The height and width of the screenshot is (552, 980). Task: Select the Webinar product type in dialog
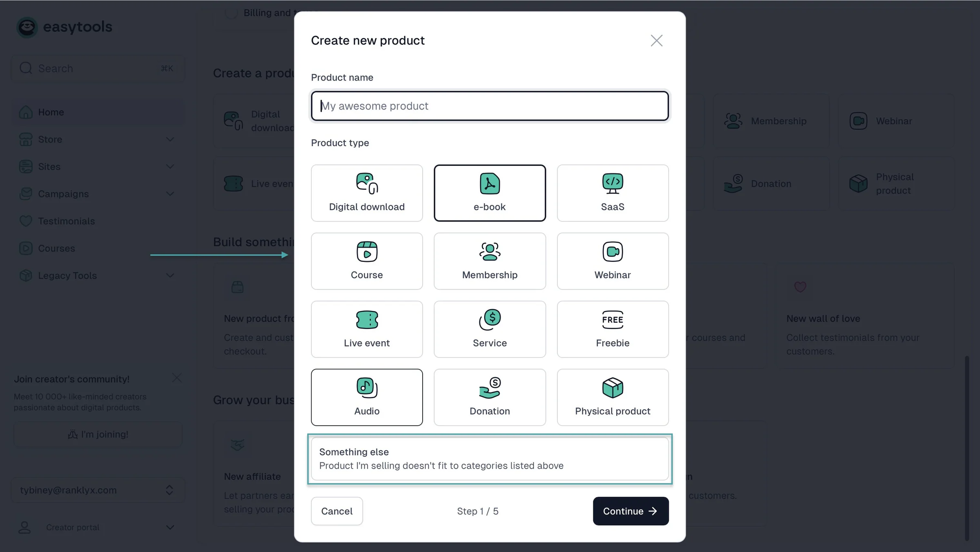612,261
